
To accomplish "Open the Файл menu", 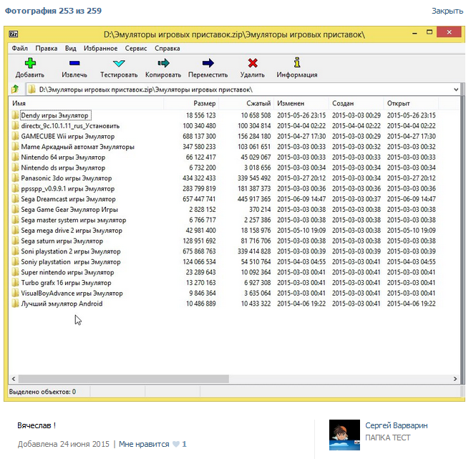I will pyautogui.click(x=20, y=48).
